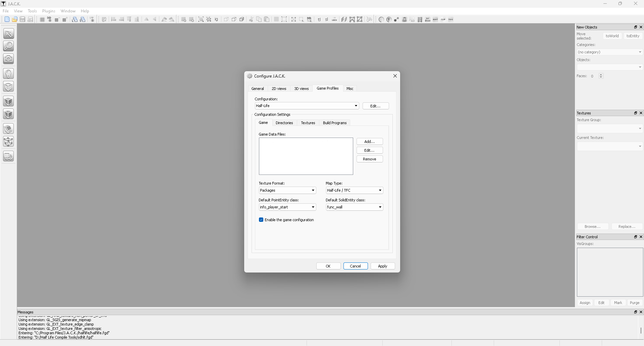This screenshot has height=346, width=644.
Task: Click the toEntity button
Action: pyautogui.click(x=633, y=36)
